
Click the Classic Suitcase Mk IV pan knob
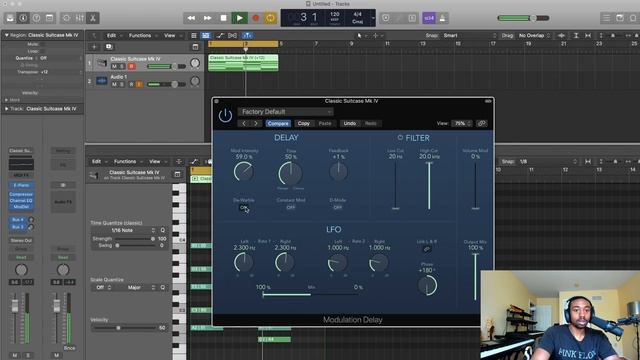[195, 63]
